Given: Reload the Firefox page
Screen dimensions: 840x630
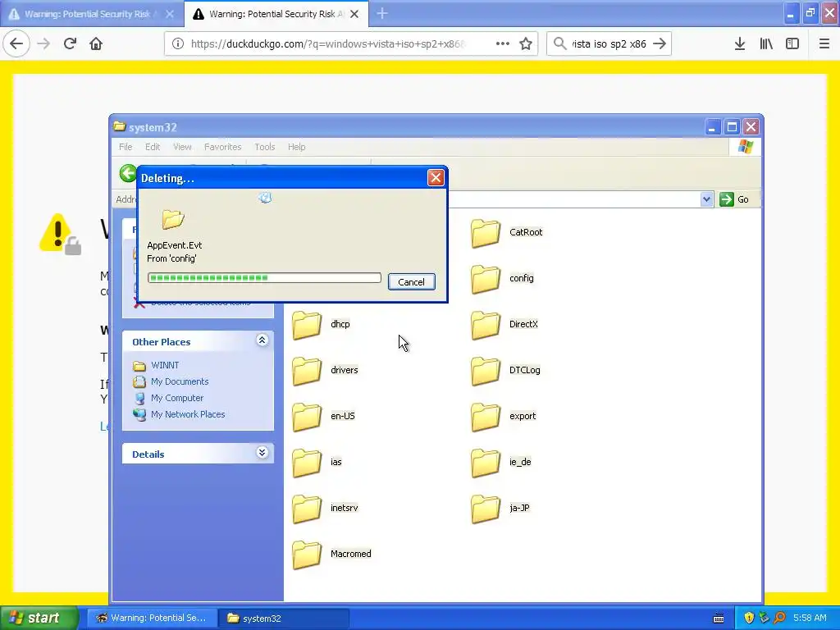Looking at the screenshot, I should pos(70,44).
